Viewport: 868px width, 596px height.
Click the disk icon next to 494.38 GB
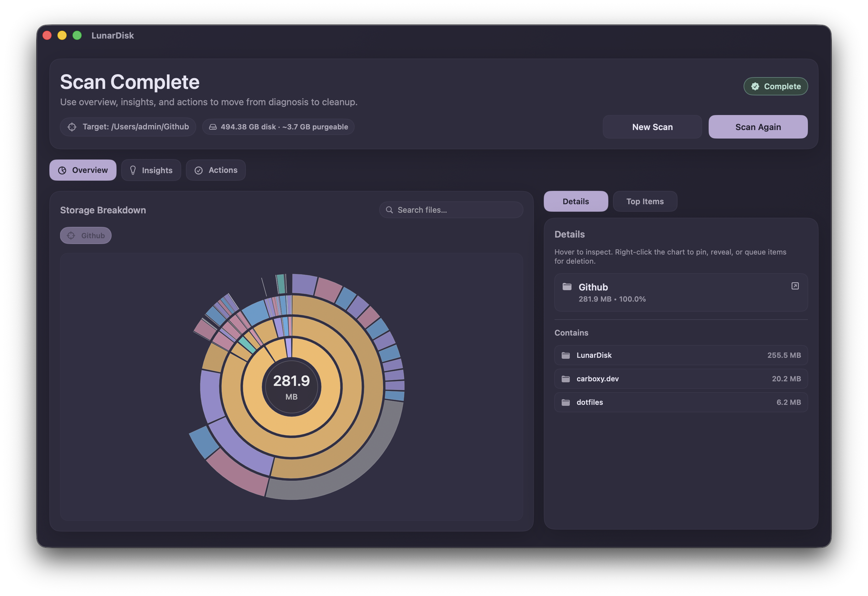(x=213, y=127)
